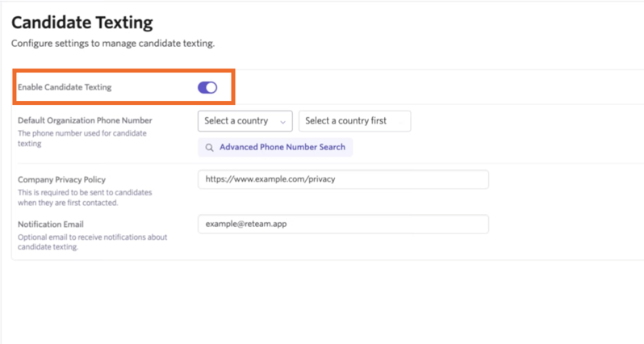The image size is (644, 344).
Task: Click Advanced Phone Number Search button
Action: pos(275,147)
